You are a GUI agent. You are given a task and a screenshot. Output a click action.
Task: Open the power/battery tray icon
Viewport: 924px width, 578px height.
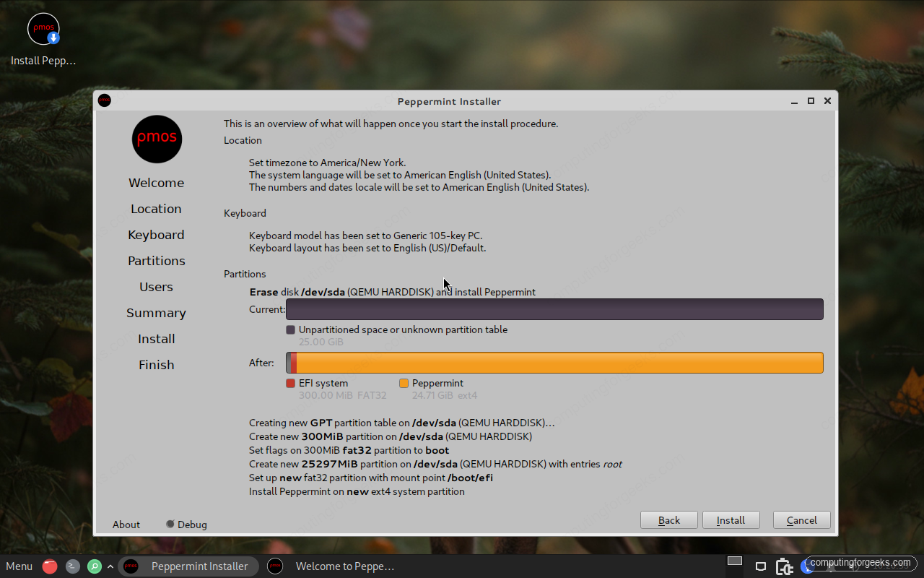tap(785, 566)
